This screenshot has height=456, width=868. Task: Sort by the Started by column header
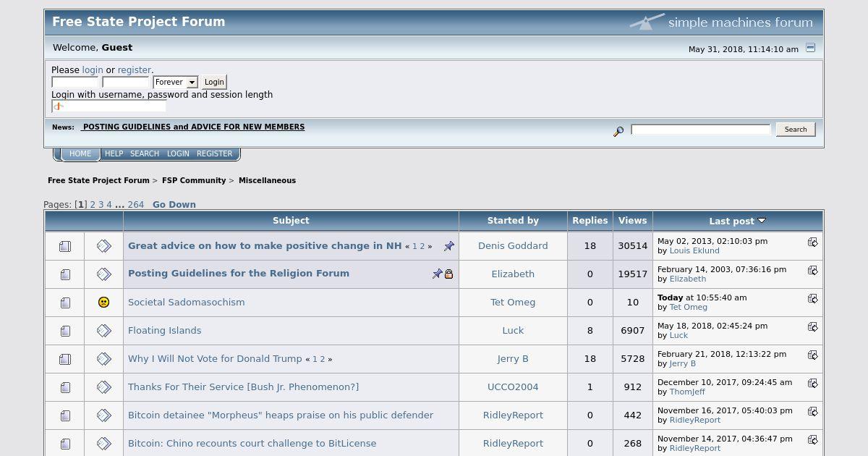[x=513, y=221]
